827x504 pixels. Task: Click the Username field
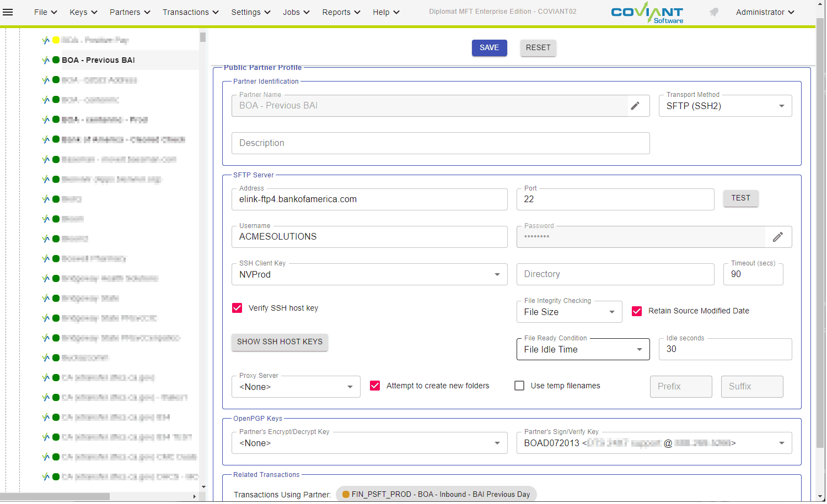(369, 237)
